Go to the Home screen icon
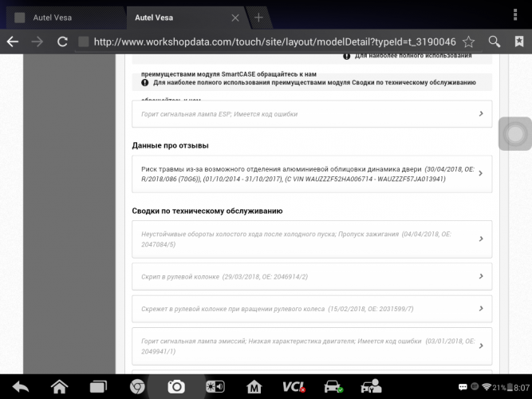532x399 pixels. point(59,387)
